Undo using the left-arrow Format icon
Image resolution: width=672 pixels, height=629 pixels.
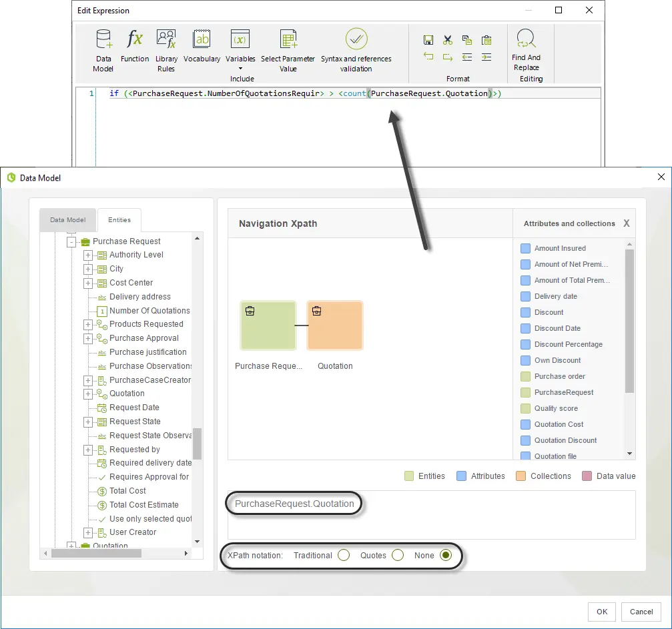[428, 57]
